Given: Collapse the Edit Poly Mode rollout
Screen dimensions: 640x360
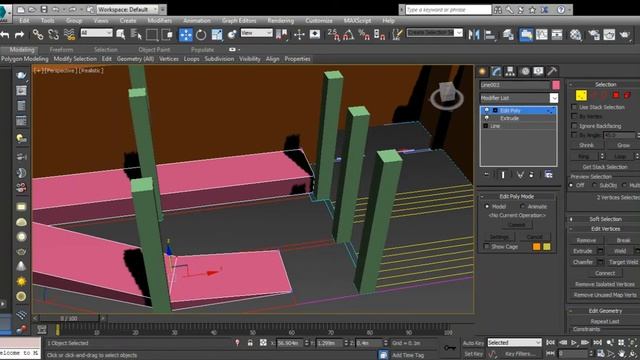Looking at the screenshot, I should click(x=517, y=196).
